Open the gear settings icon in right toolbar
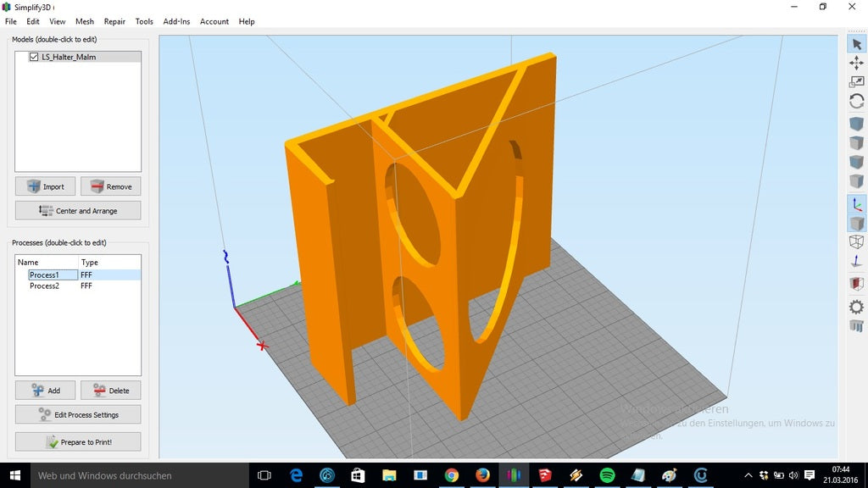The width and height of the screenshot is (868, 488). [x=856, y=307]
